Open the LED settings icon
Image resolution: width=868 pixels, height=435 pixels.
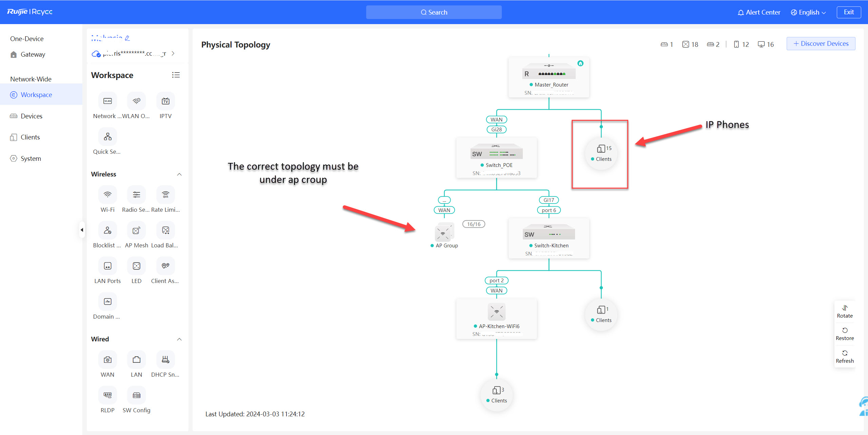[x=136, y=266]
